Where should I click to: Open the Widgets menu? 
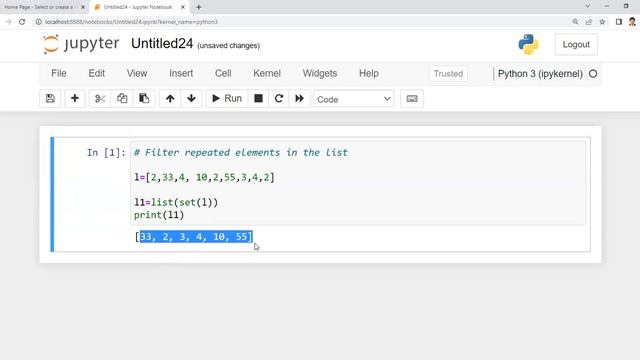(x=320, y=73)
